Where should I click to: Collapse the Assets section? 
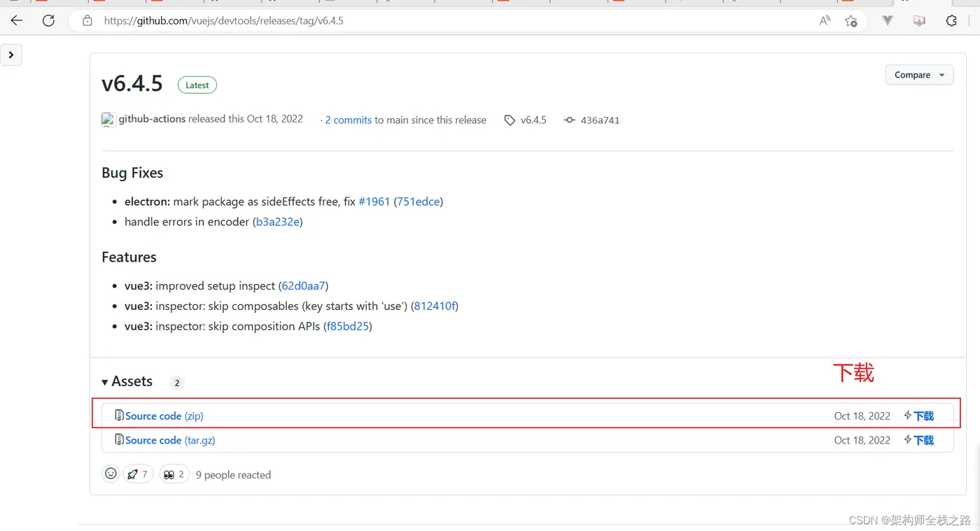pos(127,381)
